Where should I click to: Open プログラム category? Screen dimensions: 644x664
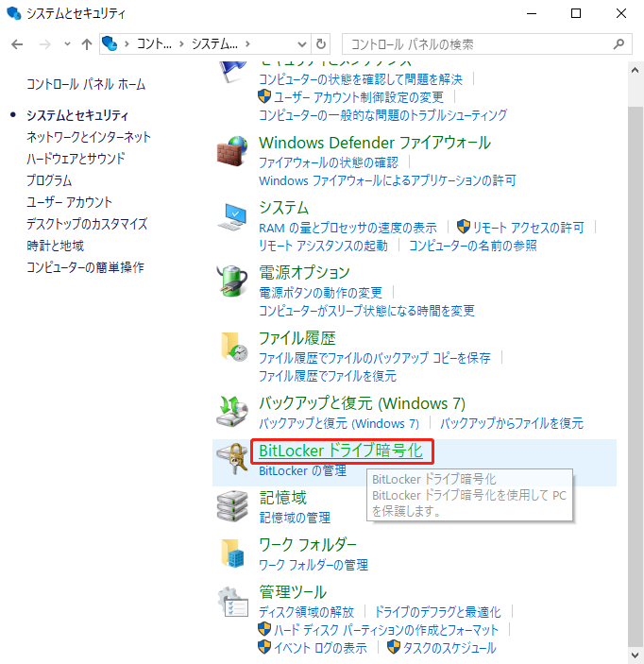[x=49, y=180]
